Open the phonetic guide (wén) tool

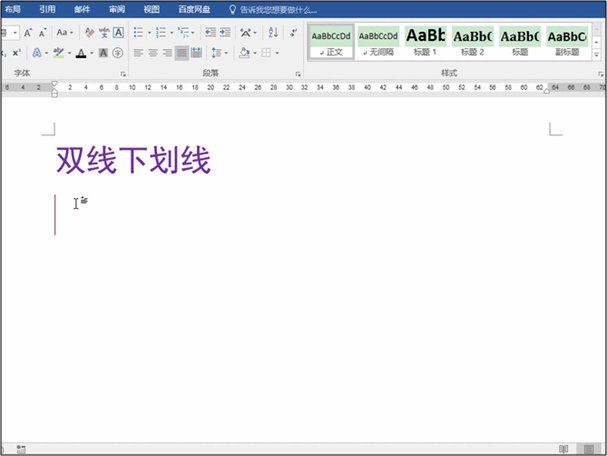(104, 33)
